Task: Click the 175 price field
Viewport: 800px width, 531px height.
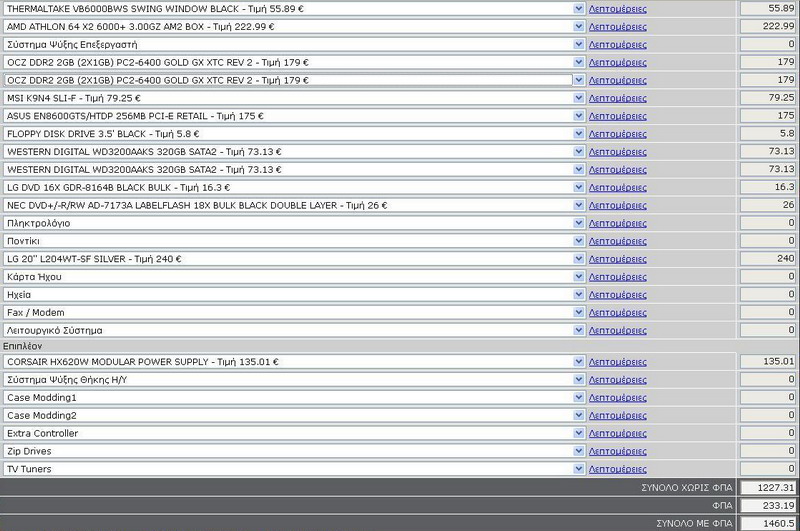Action: click(x=768, y=115)
